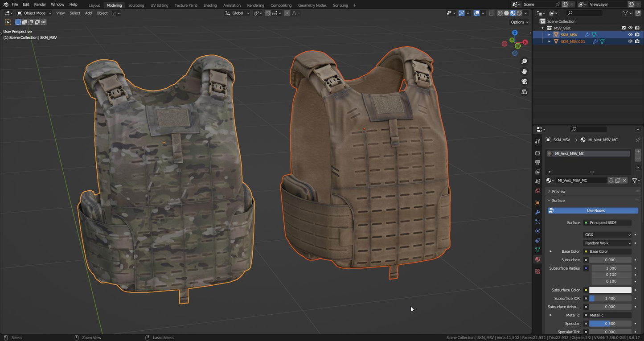Viewport: 644px width, 341px height.
Task: Open the GGX distribution dropdown
Action: point(607,234)
